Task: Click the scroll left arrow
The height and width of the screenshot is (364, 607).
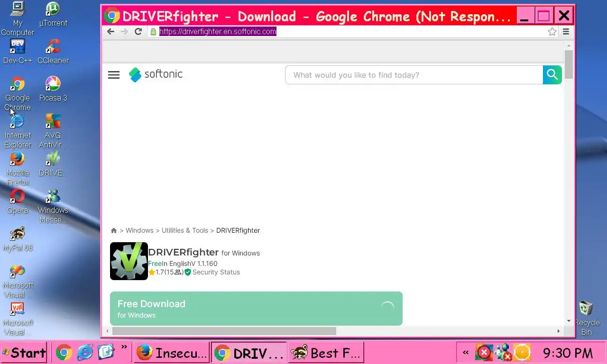Action: click(108, 331)
